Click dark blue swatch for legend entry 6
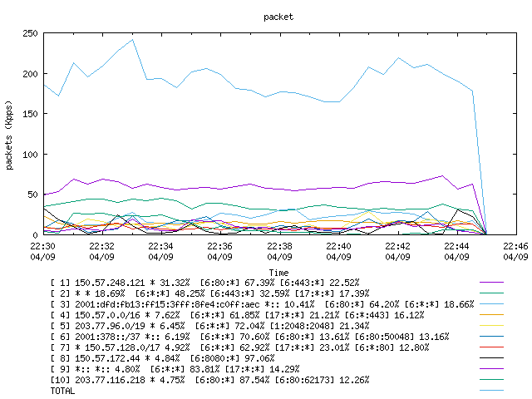532x399 pixels. click(491, 337)
